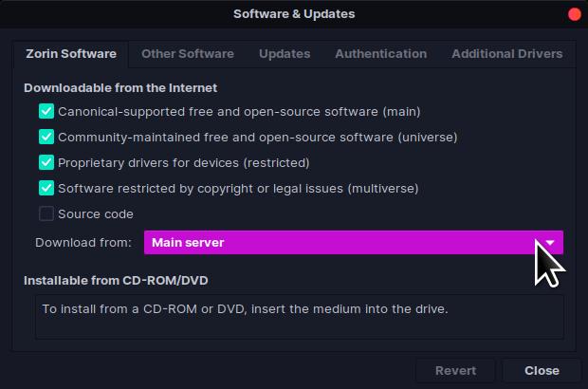Click the Revert button

(455, 370)
